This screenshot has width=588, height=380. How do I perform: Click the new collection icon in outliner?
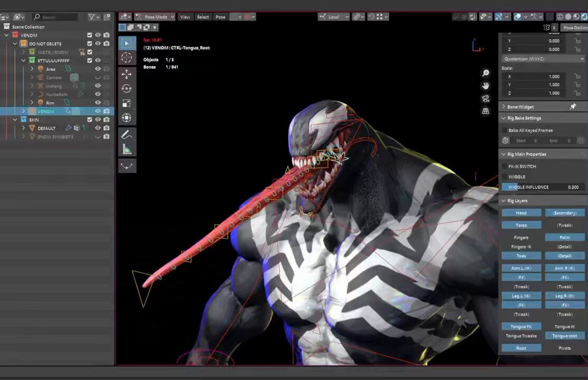click(x=107, y=17)
